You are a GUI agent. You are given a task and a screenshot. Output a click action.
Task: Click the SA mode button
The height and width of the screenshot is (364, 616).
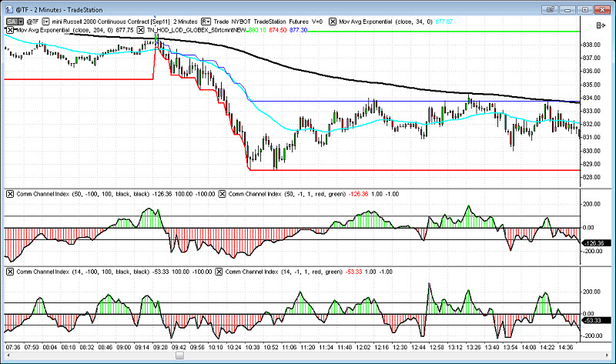pyautogui.click(x=9, y=22)
